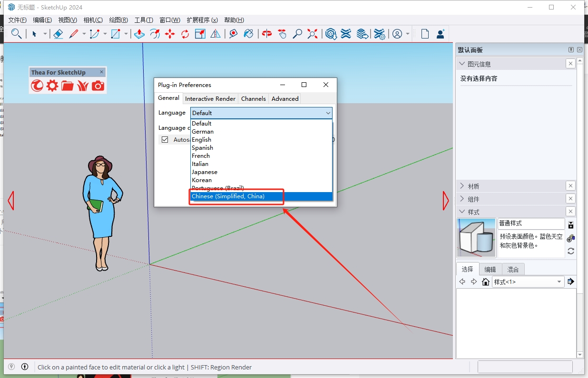Activate the Zoom Extents tool
The image size is (588, 378).
coord(313,34)
